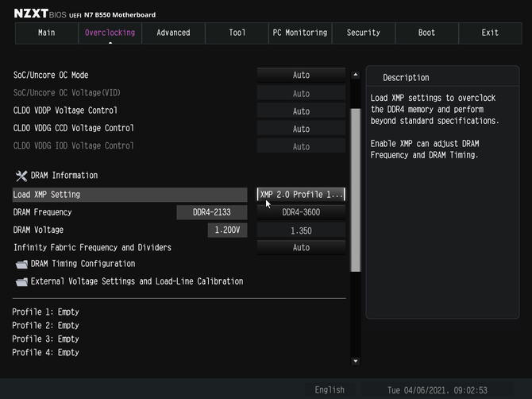The image size is (532, 399).
Task: Select the CLDO VDDG CCD Voltage Control label
Action: point(73,128)
